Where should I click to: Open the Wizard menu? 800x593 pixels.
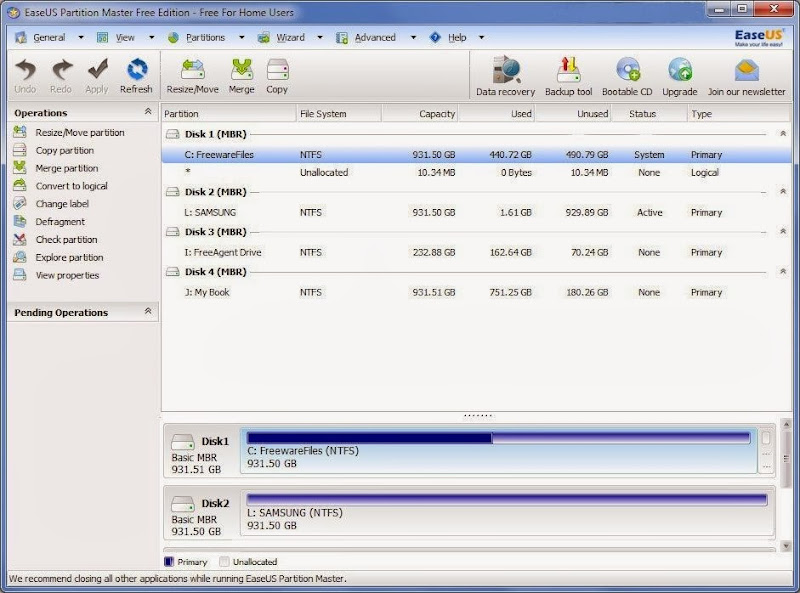[290, 37]
